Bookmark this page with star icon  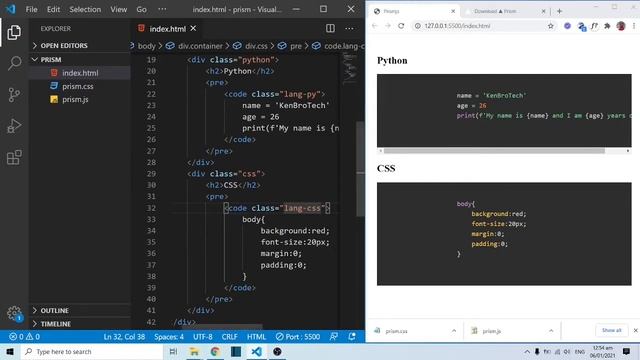pos(551,26)
